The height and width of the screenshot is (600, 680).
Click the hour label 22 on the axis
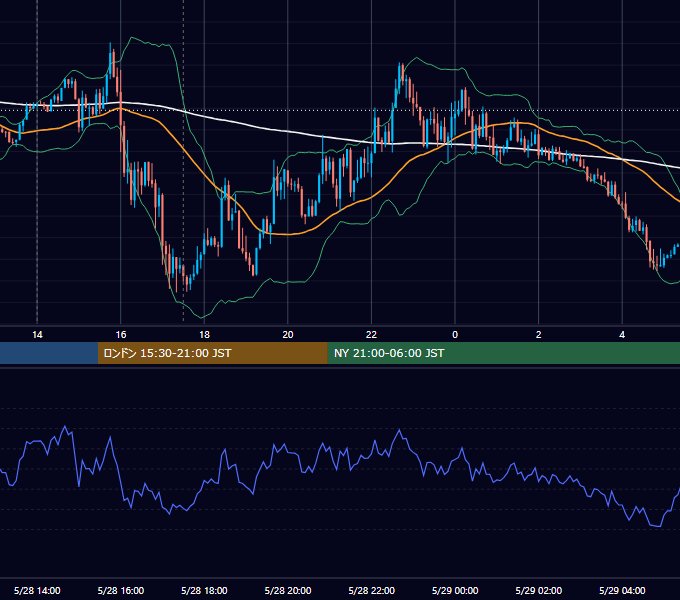371,335
